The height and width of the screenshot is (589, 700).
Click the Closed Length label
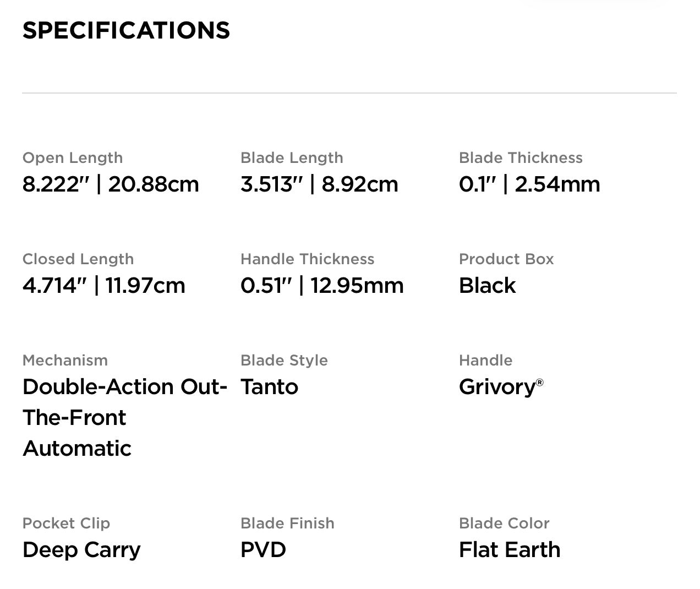point(78,259)
